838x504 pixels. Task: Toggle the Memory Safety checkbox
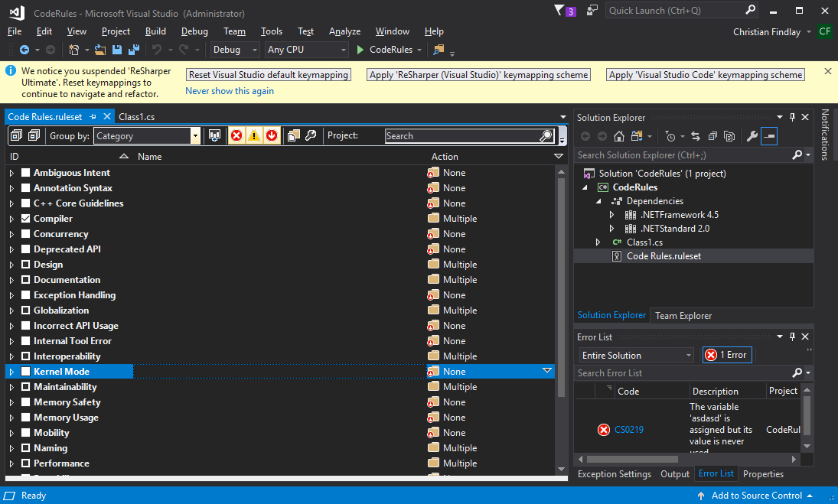coord(26,402)
